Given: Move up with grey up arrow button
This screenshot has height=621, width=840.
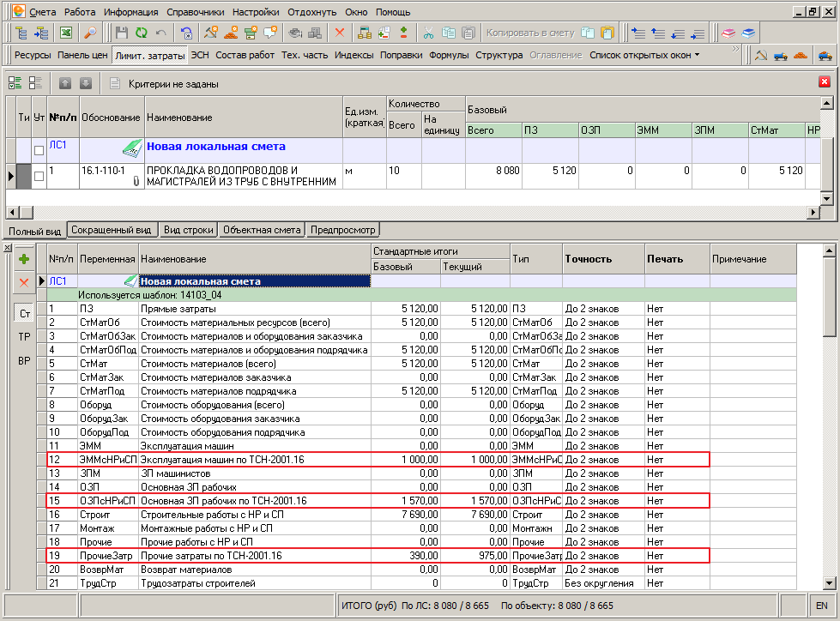Looking at the screenshot, I should tap(65, 83).
